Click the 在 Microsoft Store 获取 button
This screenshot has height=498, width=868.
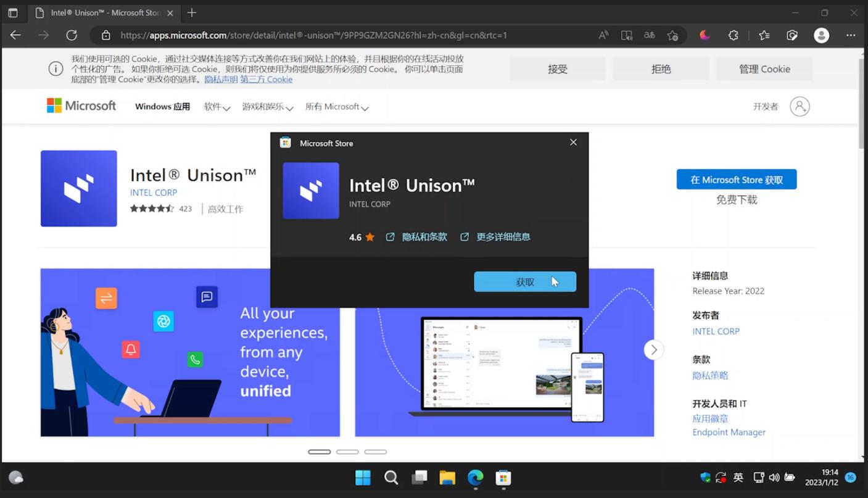click(737, 180)
